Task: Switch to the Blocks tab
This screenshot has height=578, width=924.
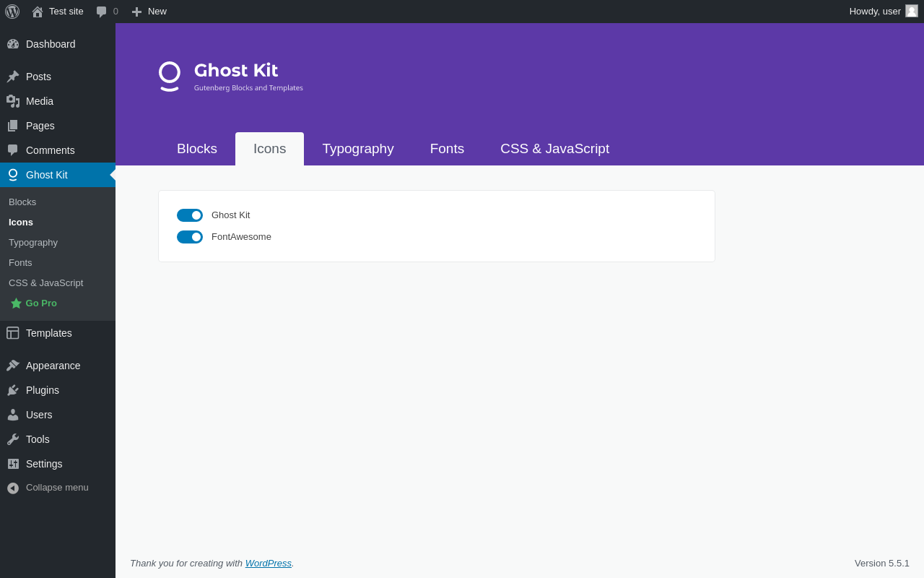Action: coord(197,149)
